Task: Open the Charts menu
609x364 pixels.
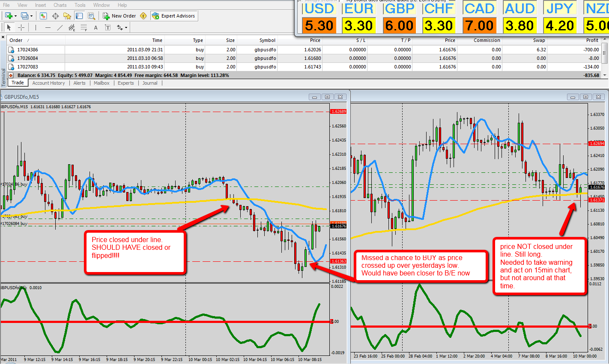Action: [60, 5]
